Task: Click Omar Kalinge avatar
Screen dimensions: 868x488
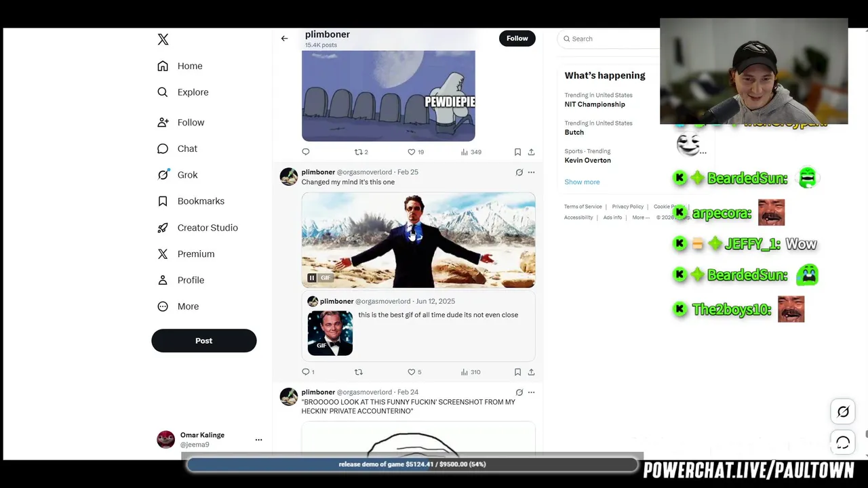Action: point(165,440)
